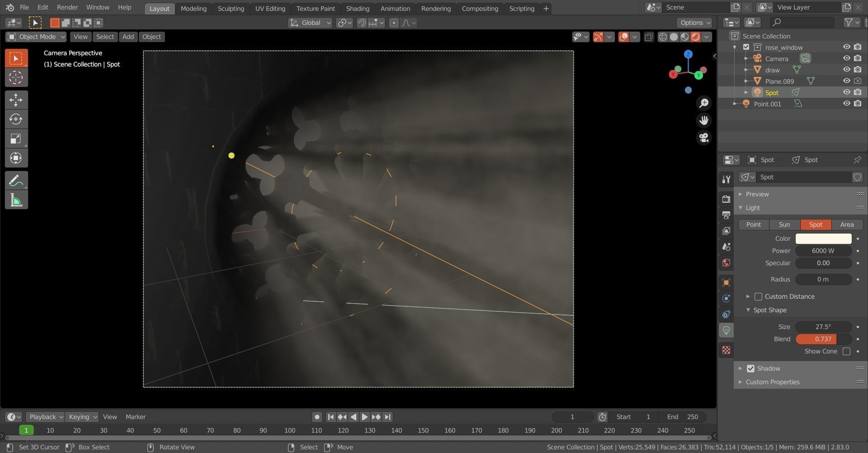This screenshot has width=868, height=453.
Task: Expand the Preview panel
Action: click(x=757, y=194)
